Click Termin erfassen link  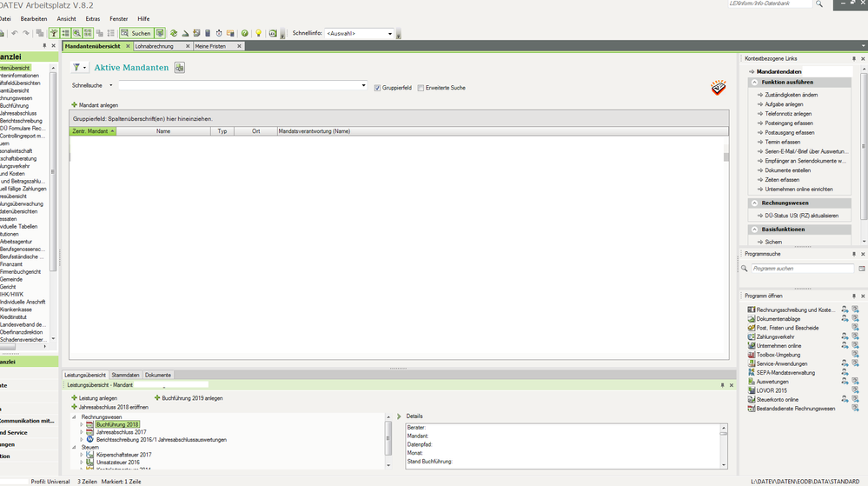click(782, 142)
